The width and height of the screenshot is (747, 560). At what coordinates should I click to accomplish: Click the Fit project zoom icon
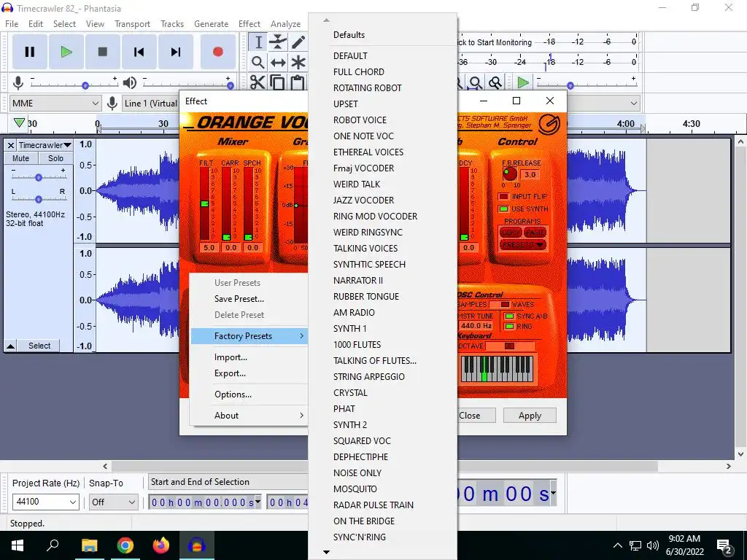[x=475, y=83]
